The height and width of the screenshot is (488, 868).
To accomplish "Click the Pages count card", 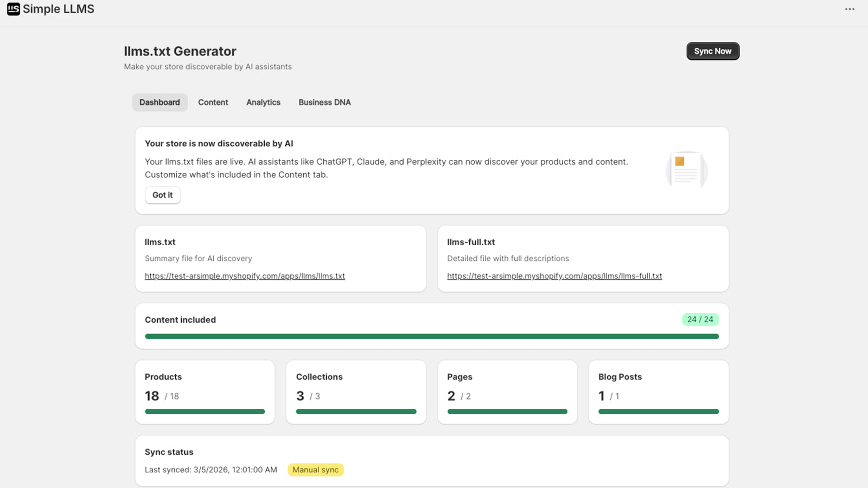I will point(507,391).
